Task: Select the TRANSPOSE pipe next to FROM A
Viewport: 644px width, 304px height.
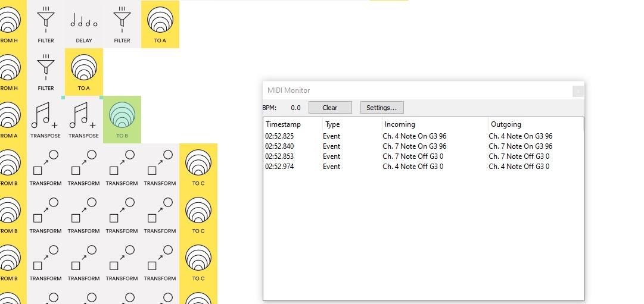Action: click(46, 120)
